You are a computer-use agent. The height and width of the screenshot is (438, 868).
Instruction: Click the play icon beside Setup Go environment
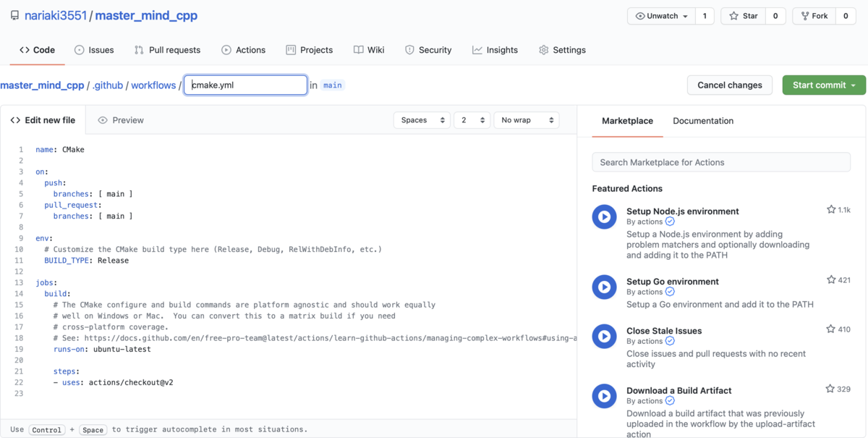pos(604,287)
